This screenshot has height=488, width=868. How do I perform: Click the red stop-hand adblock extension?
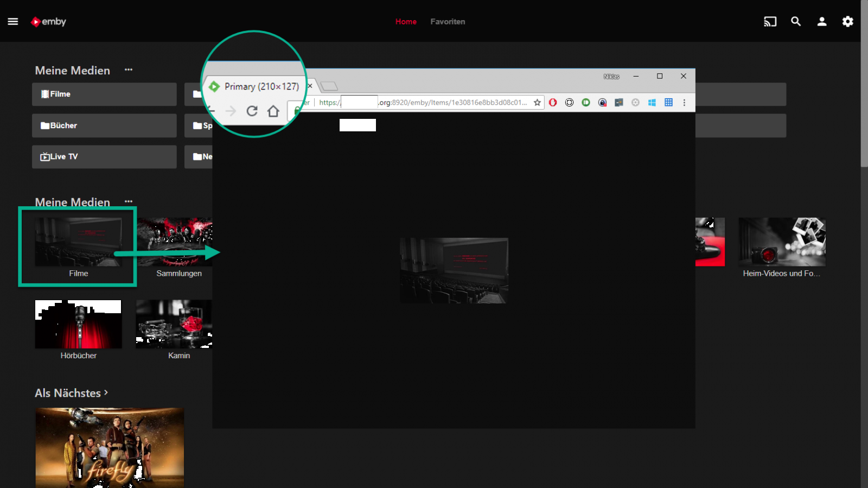[553, 102]
